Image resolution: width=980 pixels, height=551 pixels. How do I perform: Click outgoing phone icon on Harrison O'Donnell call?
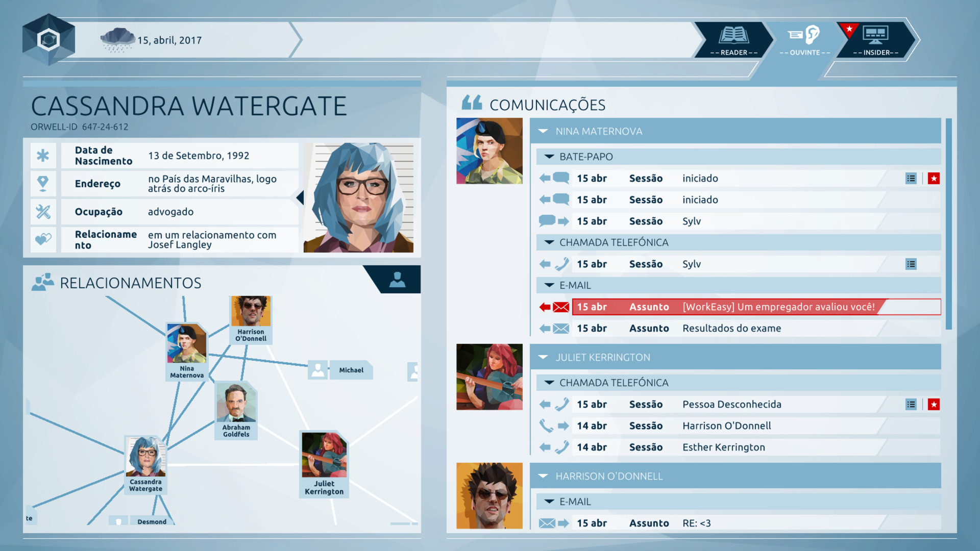(546, 425)
